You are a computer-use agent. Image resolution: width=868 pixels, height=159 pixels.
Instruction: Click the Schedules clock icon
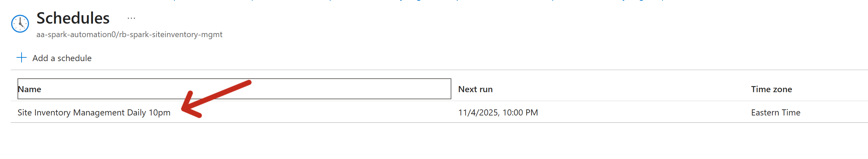(x=20, y=24)
